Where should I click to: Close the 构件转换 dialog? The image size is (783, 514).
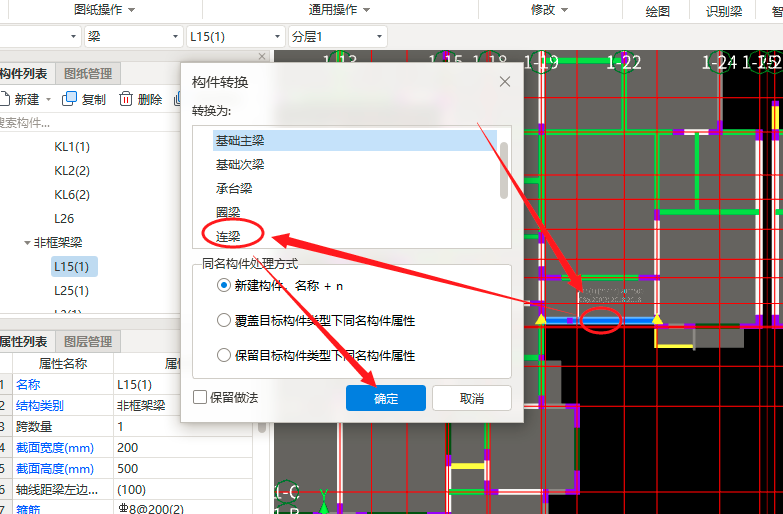505,81
